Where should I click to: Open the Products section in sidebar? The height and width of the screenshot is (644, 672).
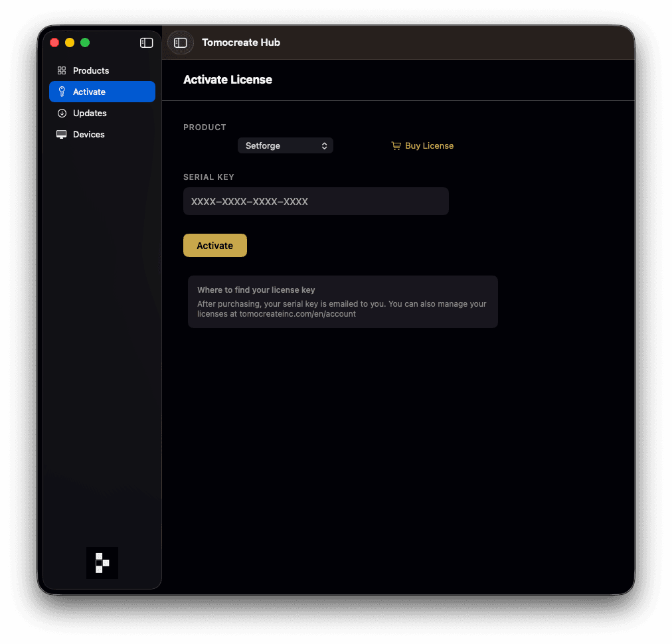click(x=102, y=70)
